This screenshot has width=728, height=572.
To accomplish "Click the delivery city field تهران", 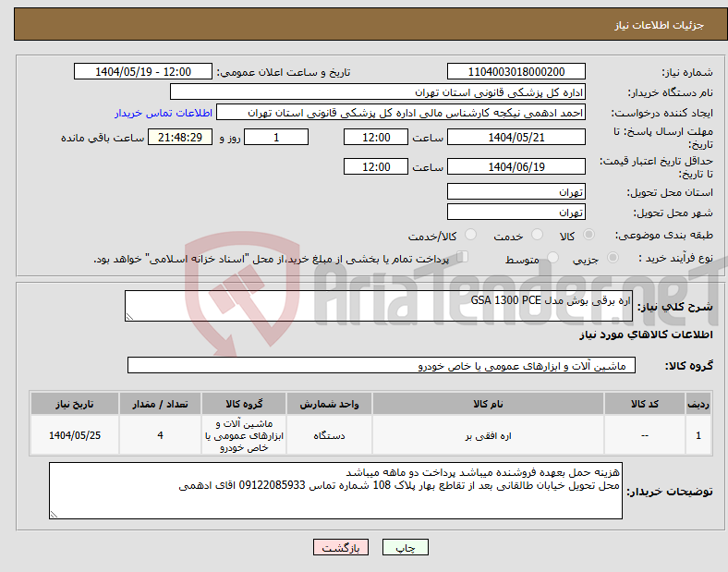I will 516,213.
